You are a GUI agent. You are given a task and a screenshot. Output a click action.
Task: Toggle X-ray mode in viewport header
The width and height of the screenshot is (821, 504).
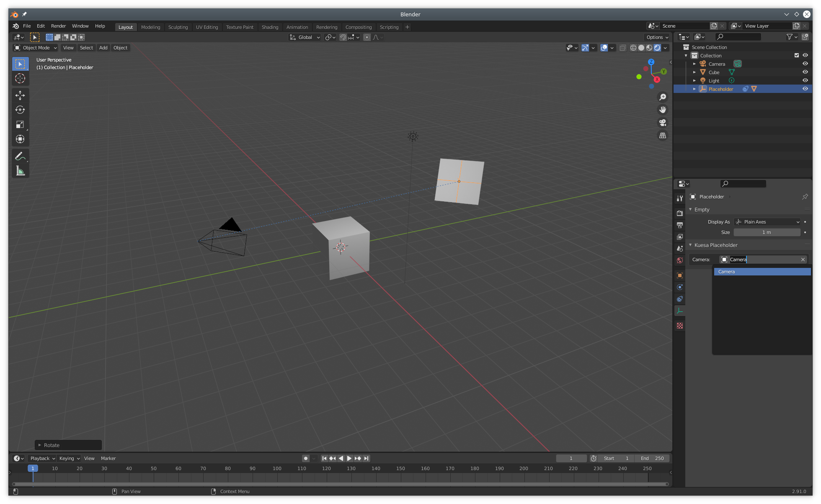pyautogui.click(x=623, y=48)
